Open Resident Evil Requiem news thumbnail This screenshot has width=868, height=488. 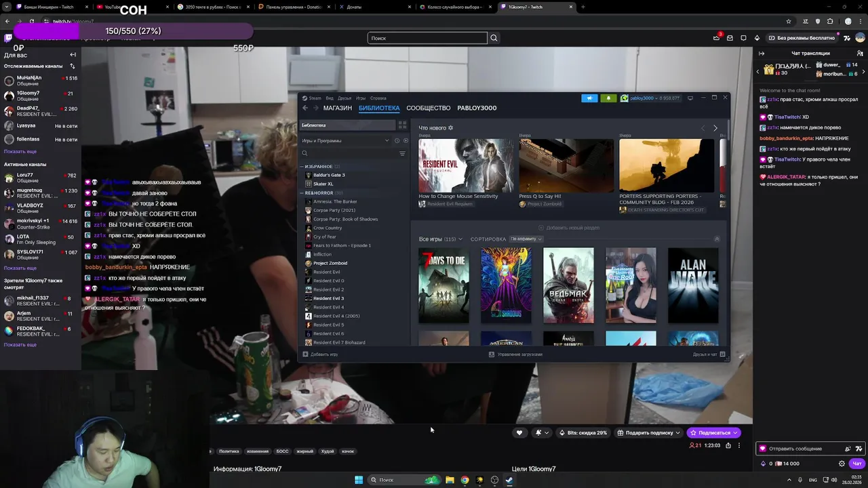pyautogui.click(x=466, y=165)
